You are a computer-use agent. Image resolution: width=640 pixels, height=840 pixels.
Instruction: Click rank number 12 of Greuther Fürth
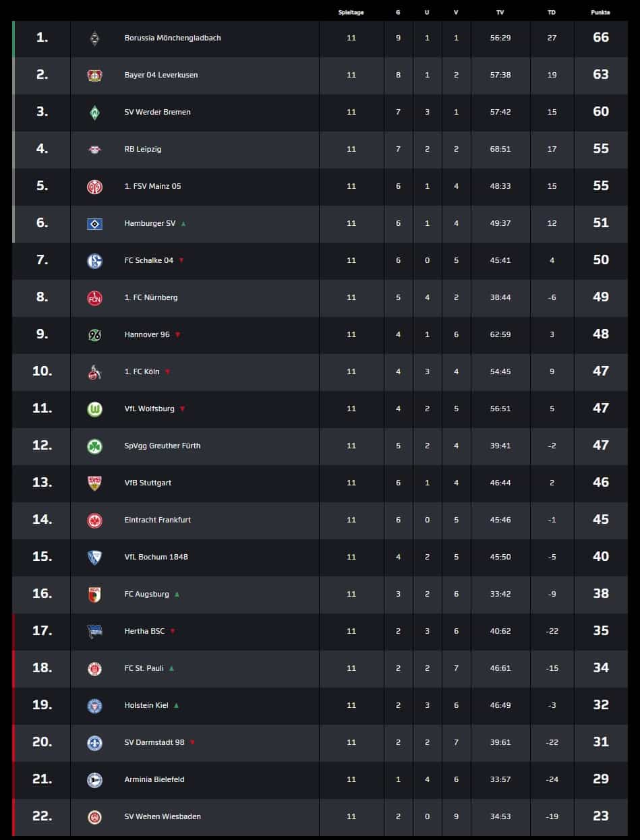click(x=42, y=445)
